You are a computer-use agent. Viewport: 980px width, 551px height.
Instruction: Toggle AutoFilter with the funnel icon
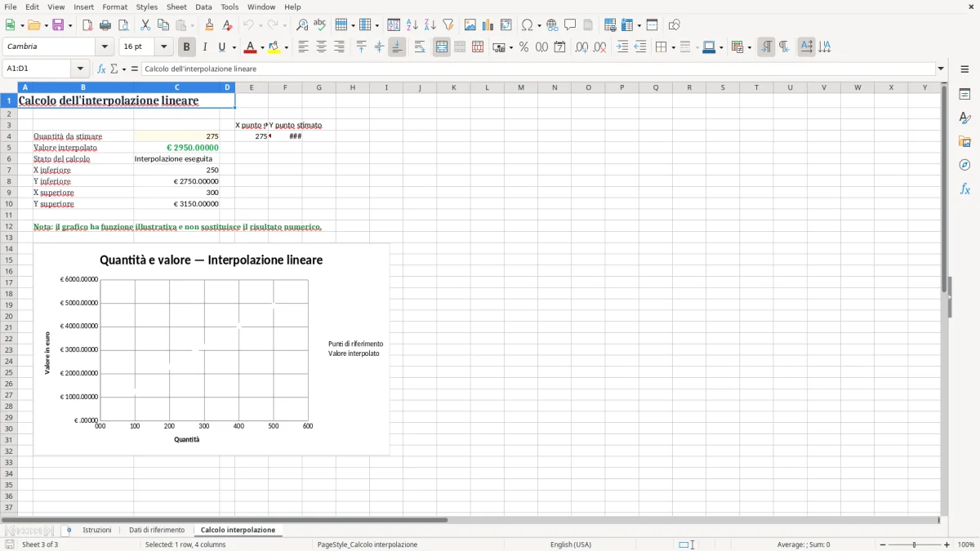(448, 25)
